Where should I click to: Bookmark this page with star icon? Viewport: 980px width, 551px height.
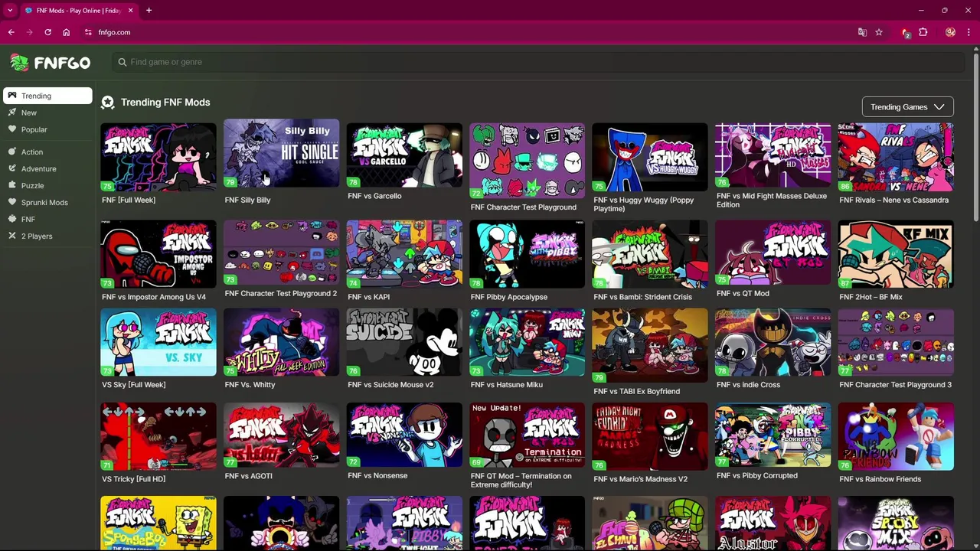coord(879,32)
